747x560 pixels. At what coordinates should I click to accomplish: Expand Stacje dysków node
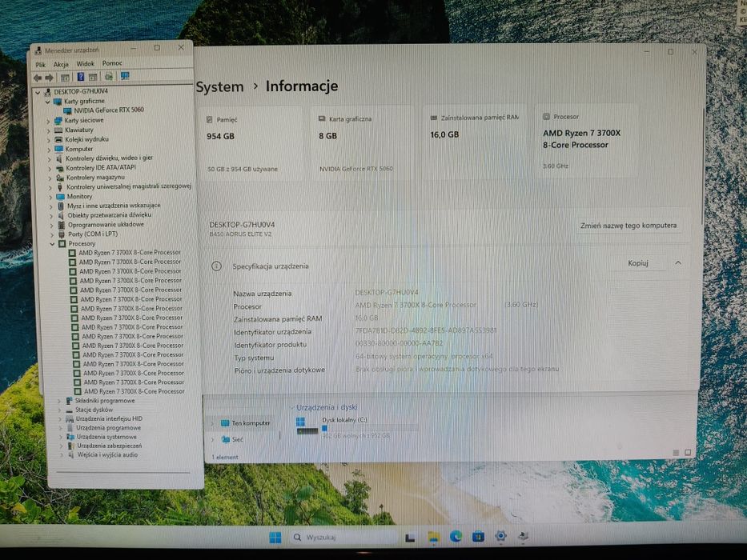coord(59,410)
